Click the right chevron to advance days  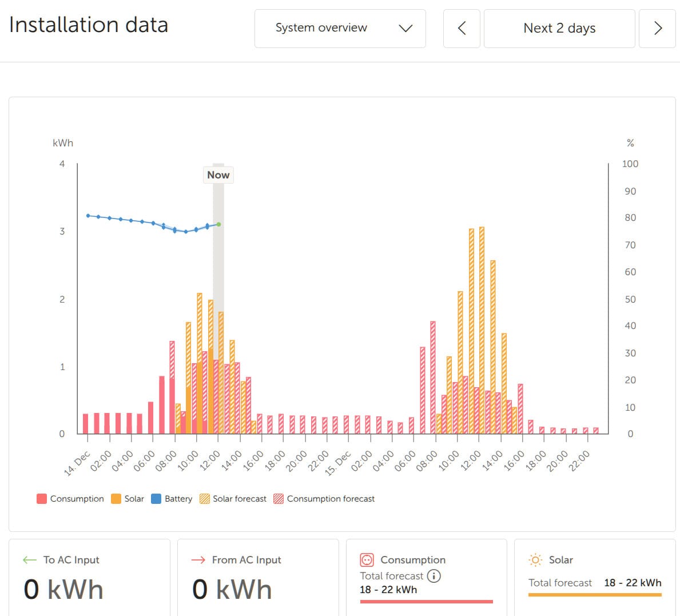click(x=657, y=29)
